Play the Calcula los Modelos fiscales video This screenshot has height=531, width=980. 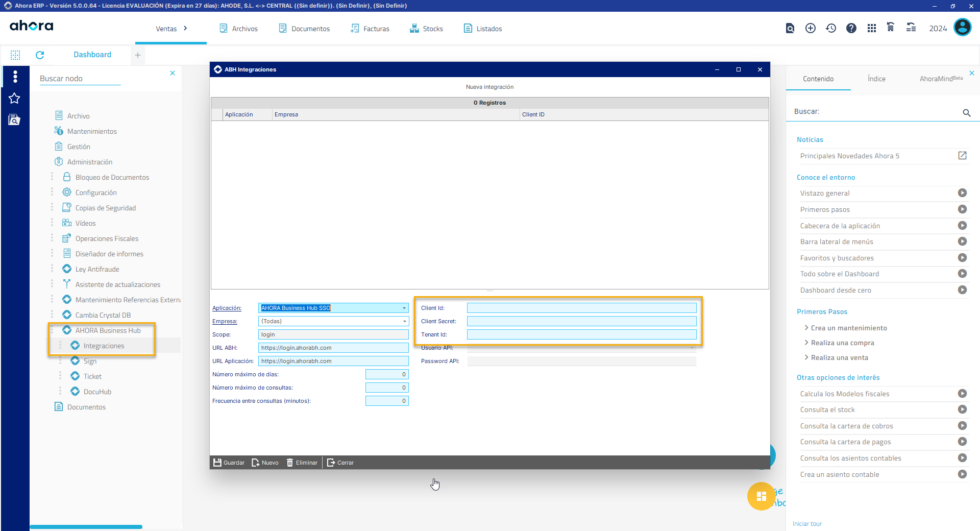962,394
